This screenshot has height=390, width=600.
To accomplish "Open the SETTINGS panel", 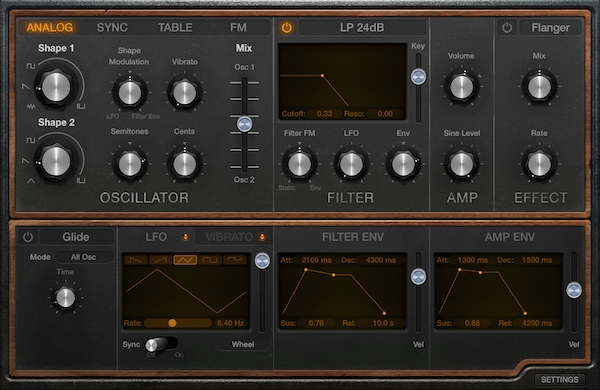I will coord(559,380).
